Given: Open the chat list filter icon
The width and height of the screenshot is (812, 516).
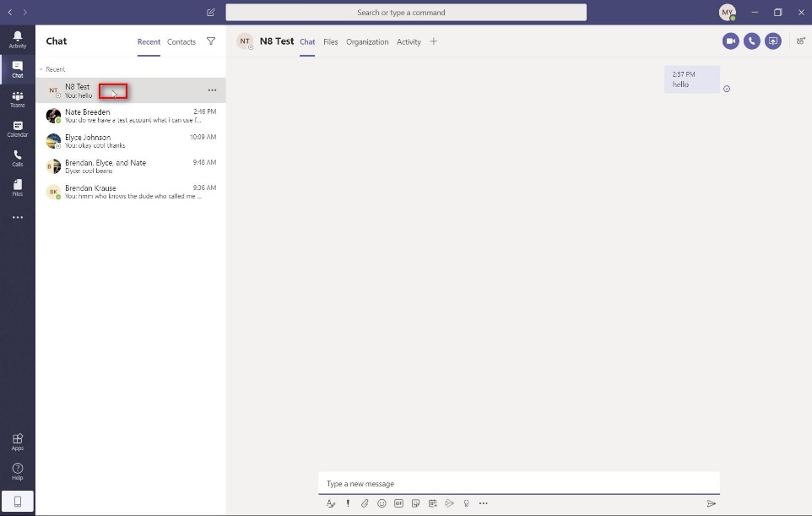Looking at the screenshot, I should pos(211,41).
